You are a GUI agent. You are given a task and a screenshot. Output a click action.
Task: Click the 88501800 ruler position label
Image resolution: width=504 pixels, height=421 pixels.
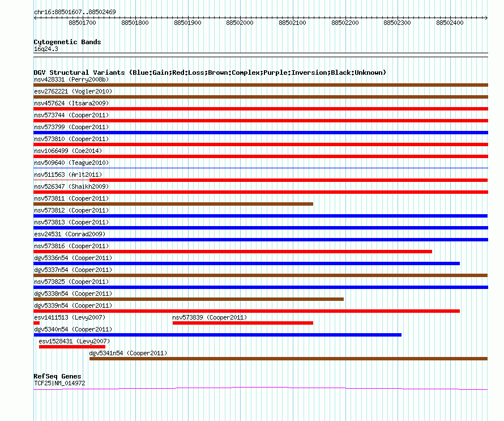pyautogui.click(x=135, y=23)
